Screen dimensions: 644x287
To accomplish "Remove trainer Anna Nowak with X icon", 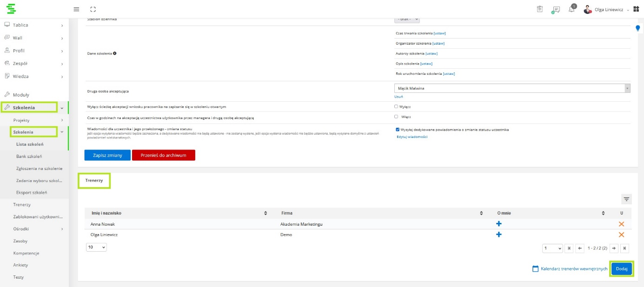I will coord(621,224).
